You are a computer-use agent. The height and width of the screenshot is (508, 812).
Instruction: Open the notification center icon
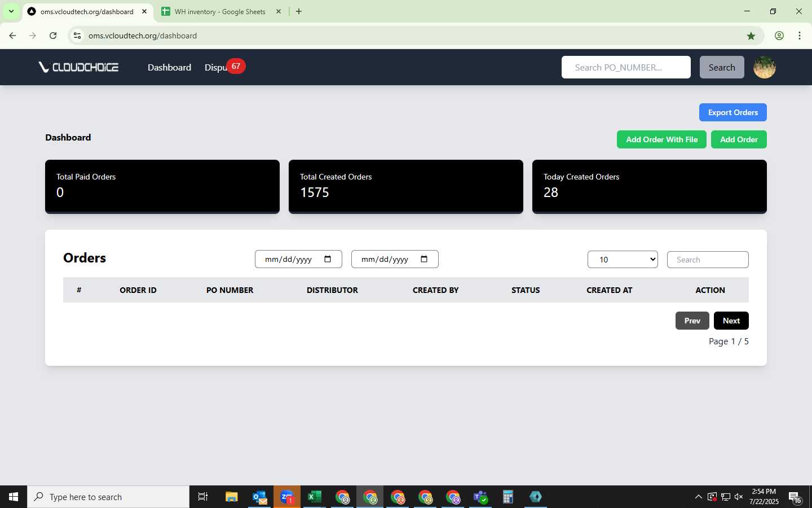point(795,497)
